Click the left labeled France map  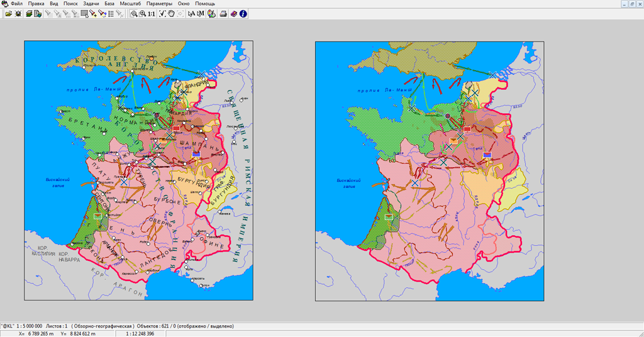point(139,170)
